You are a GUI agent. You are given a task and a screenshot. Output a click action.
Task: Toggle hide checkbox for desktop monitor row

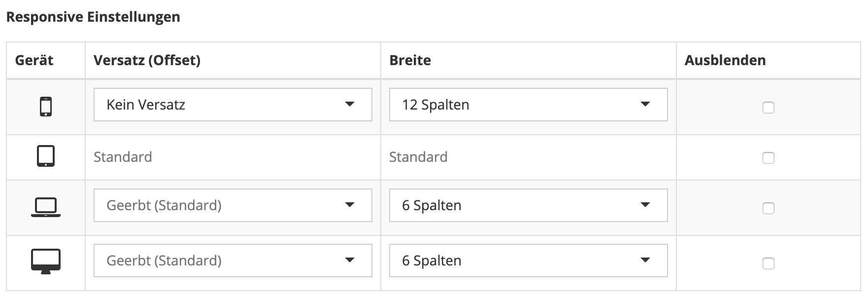[768, 263]
